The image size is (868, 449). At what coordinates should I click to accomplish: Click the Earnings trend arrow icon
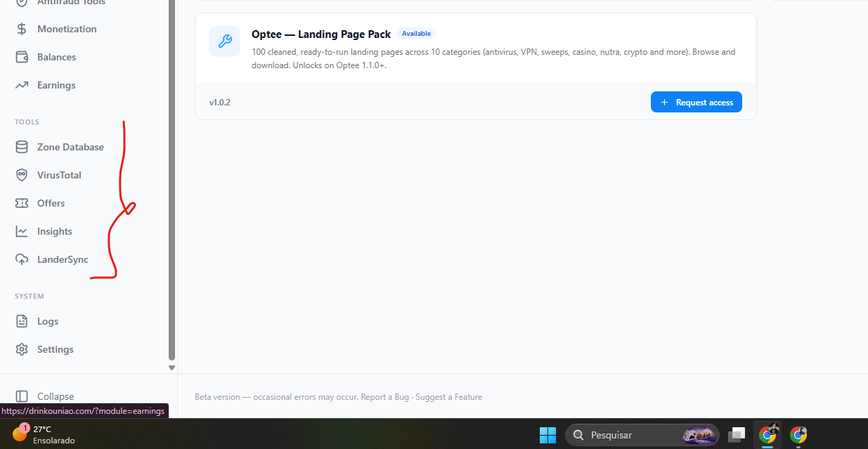coord(22,85)
